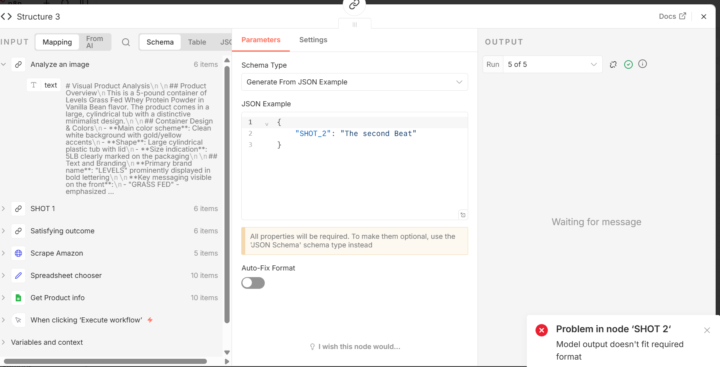
Task: Click the input panel vertical scrollbar
Action: click(x=227, y=194)
